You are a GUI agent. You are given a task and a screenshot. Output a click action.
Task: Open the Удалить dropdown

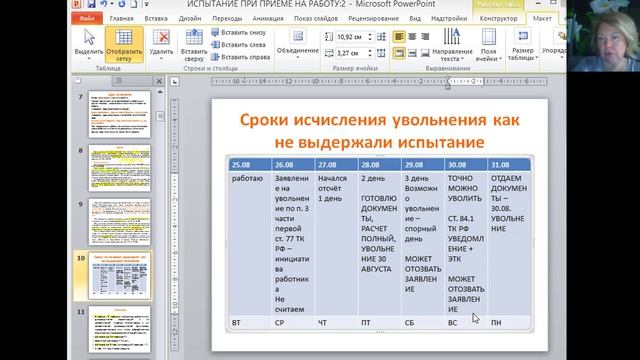click(161, 45)
